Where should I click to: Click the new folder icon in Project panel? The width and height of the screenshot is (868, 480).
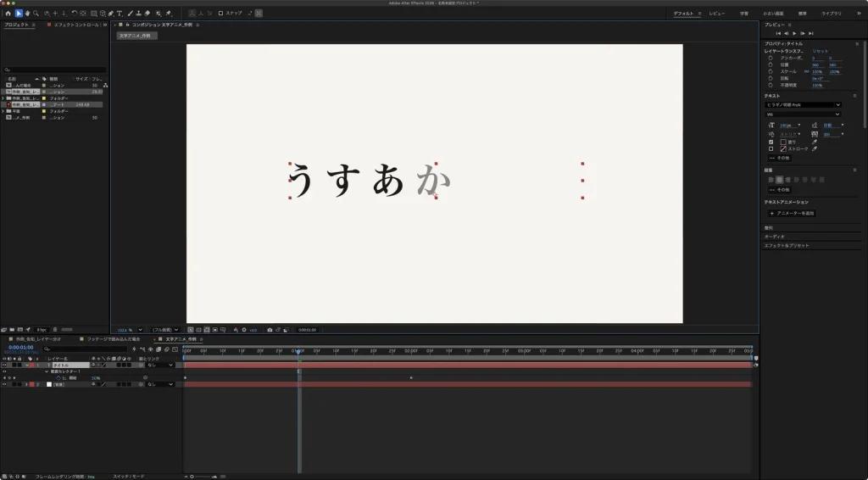pyautogui.click(x=12, y=329)
